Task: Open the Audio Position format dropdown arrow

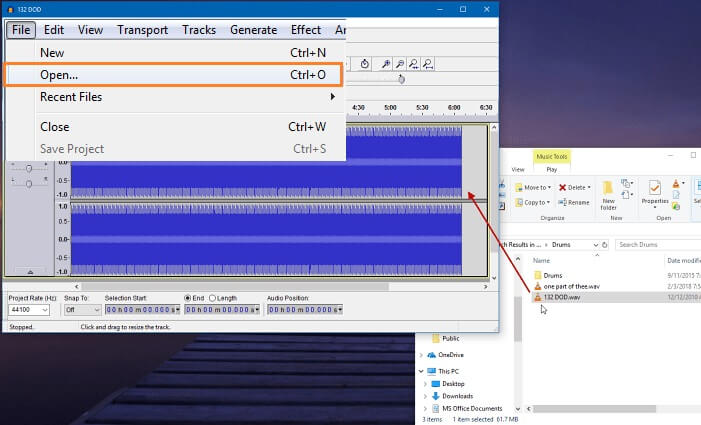Action: [340, 310]
